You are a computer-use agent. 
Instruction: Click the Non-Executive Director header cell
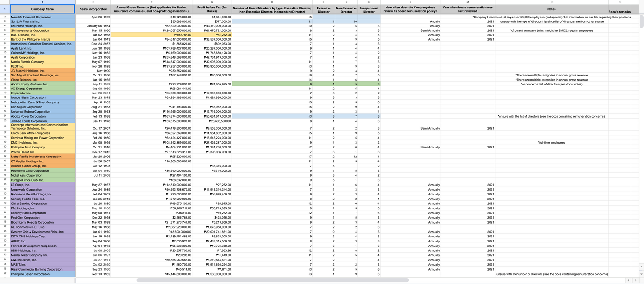(346, 9)
